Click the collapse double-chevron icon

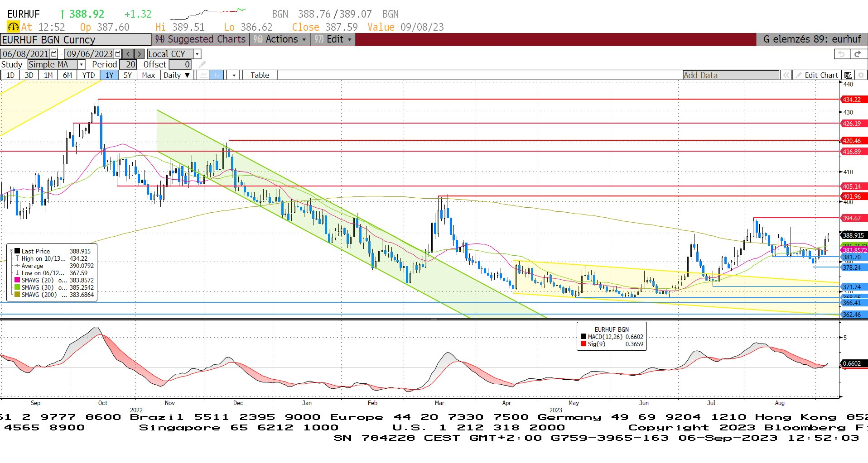pyautogui.click(x=786, y=75)
